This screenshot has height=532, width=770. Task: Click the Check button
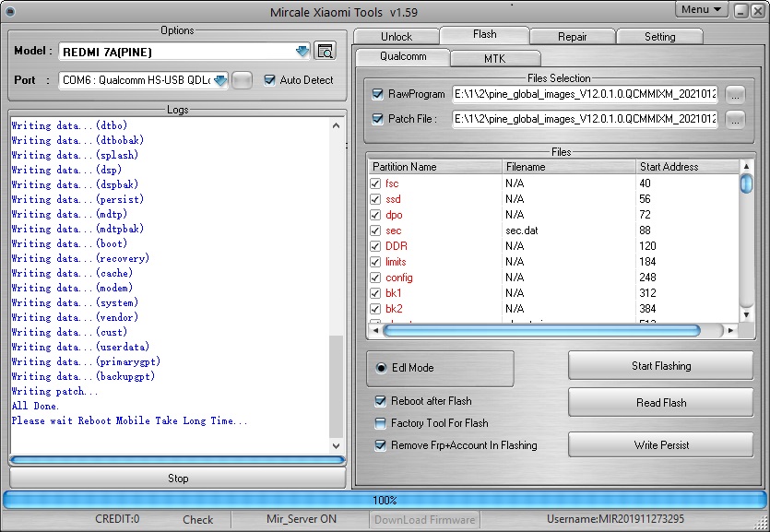click(198, 520)
